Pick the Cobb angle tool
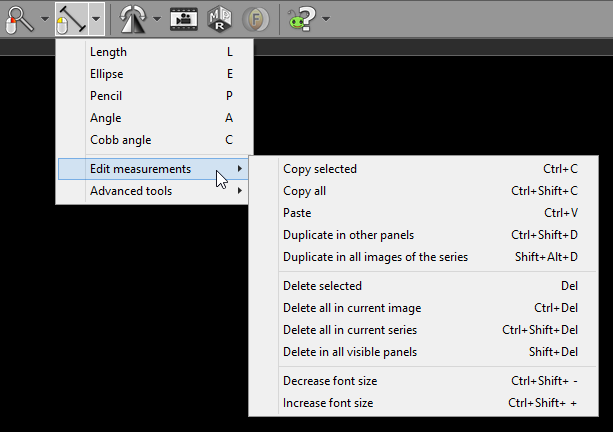The image size is (613, 432). tap(120, 140)
